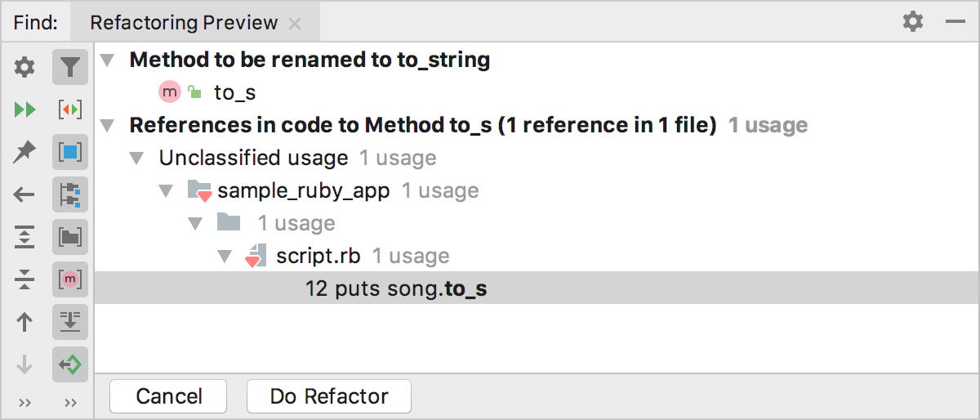Collapse the Unclassified usage node
This screenshot has width=980, height=420.
pos(136,159)
